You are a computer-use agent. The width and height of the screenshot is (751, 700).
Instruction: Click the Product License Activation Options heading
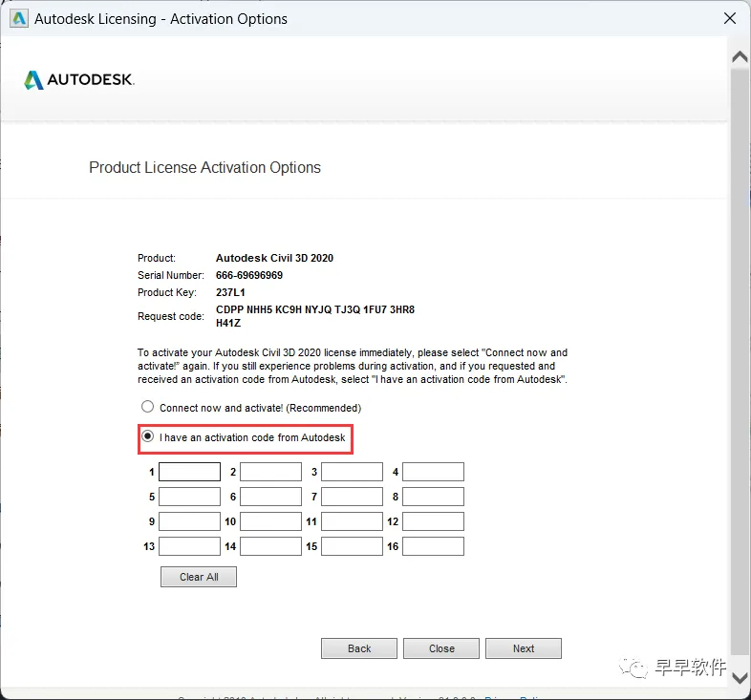point(205,167)
